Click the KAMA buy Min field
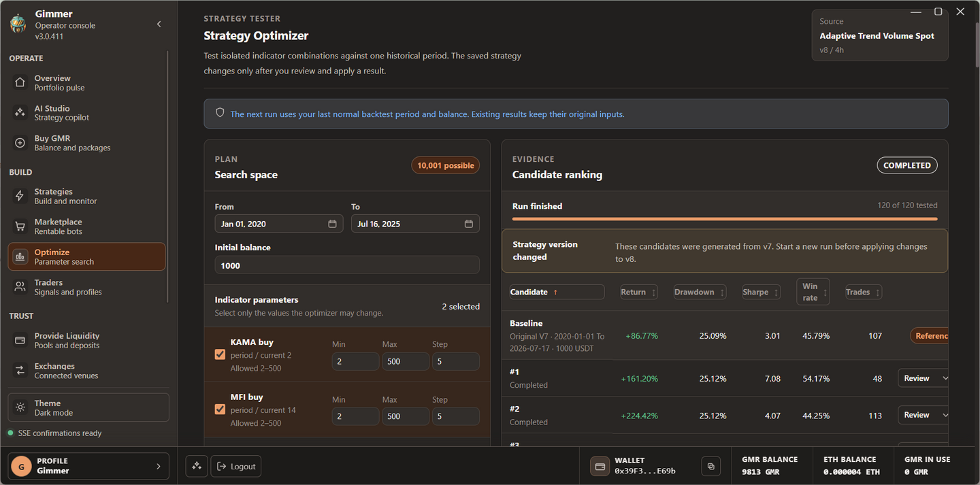 pos(355,361)
